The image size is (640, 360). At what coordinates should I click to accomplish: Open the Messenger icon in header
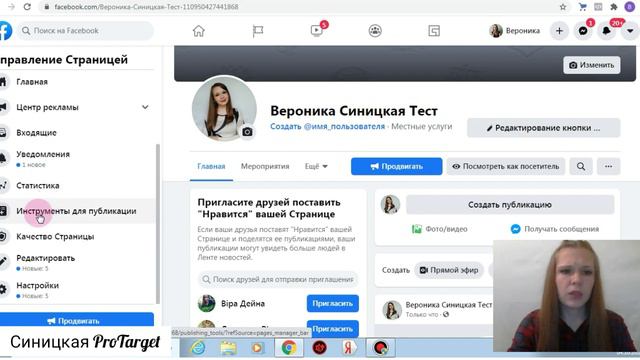click(583, 31)
